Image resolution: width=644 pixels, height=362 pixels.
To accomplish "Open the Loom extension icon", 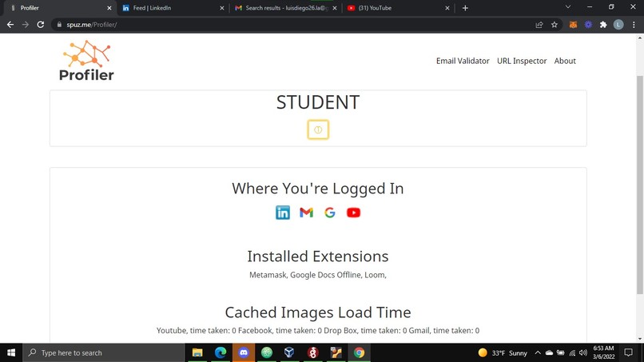I will [588, 25].
